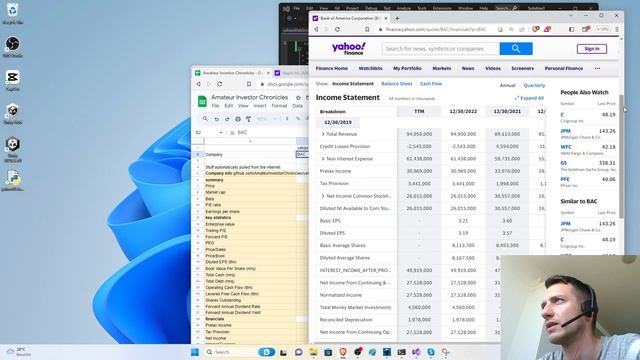The width and height of the screenshot is (640, 360).
Task: Open Finance Home in Yahoo navigation
Action: click(x=332, y=69)
